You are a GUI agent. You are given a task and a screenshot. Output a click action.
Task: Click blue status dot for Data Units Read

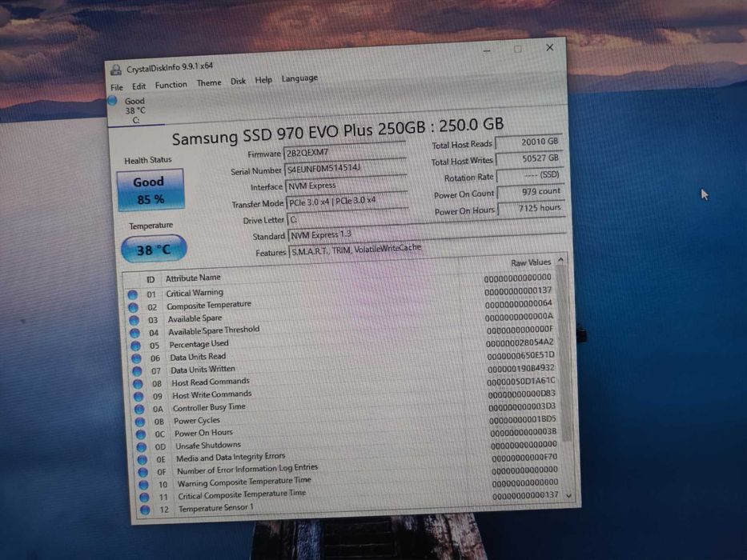pyautogui.click(x=137, y=358)
